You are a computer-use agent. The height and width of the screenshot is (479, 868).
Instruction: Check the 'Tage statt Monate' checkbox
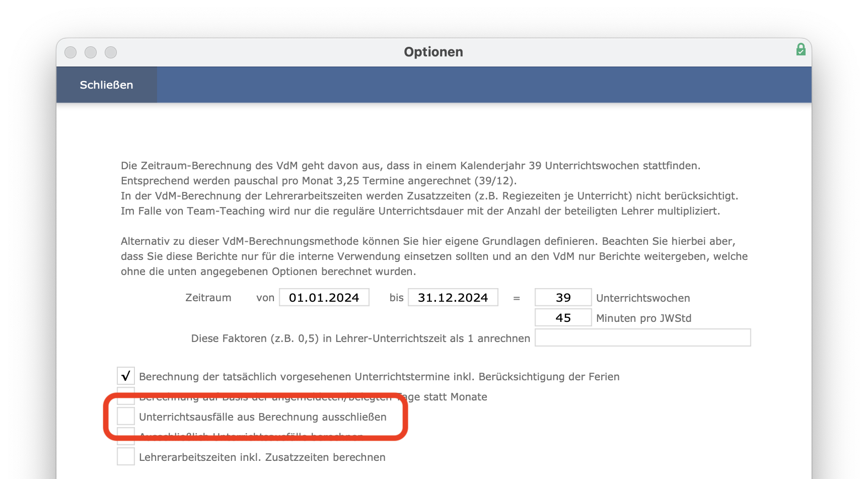[x=126, y=396]
